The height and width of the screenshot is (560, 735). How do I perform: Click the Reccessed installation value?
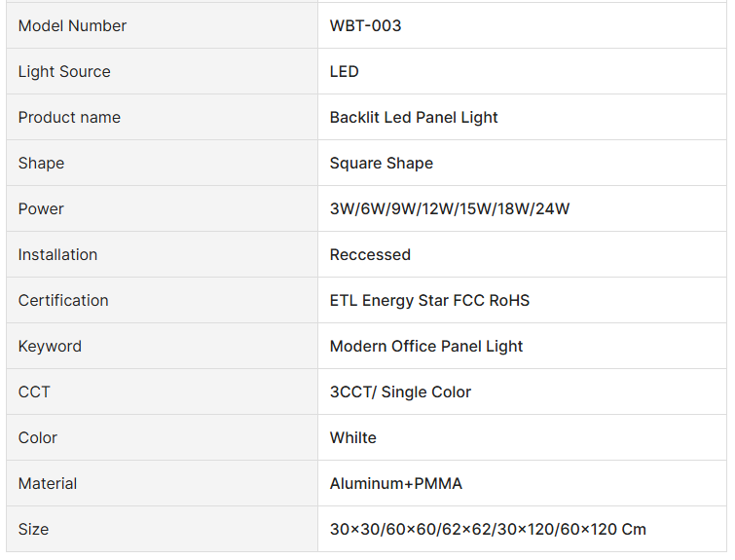pyautogui.click(x=370, y=255)
